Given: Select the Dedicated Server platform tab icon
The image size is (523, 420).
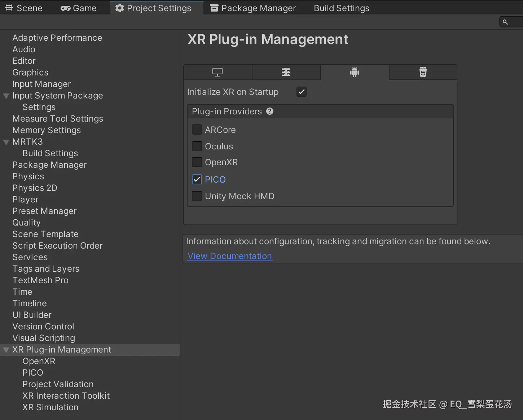Looking at the screenshot, I should click(286, 72).
